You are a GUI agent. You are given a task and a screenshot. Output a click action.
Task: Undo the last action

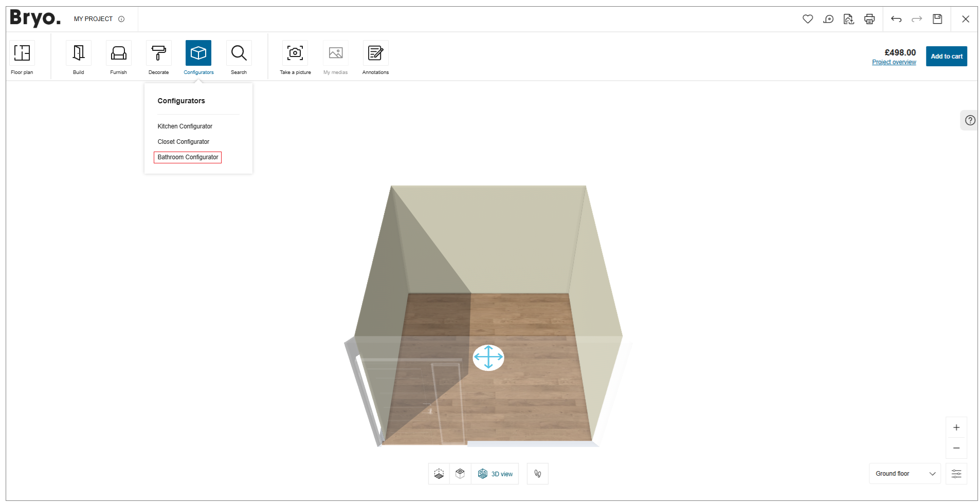tap(896, 19)
